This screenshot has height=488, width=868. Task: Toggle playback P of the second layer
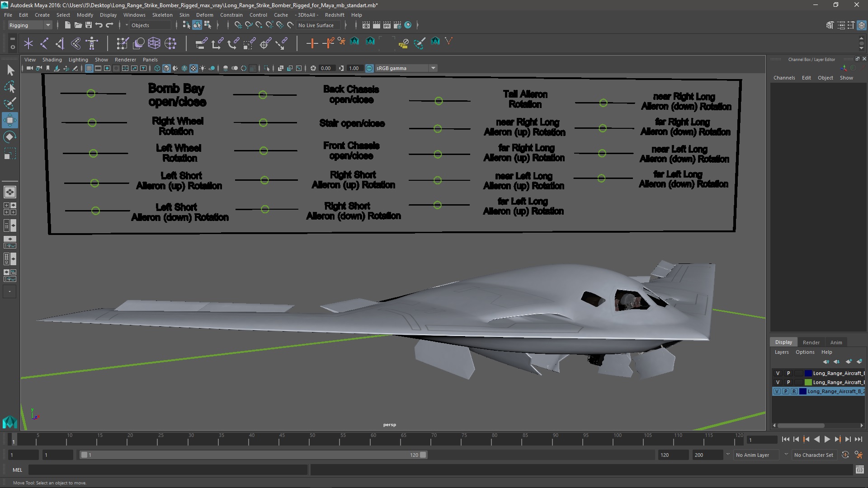[788, 382]
